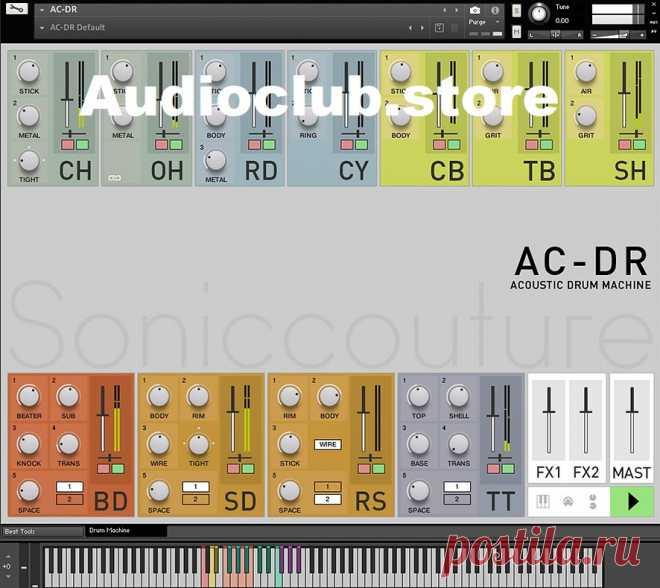Click the BASE knob in the TT panel
This screenshot has width=660, height=588.
point(419,444)
